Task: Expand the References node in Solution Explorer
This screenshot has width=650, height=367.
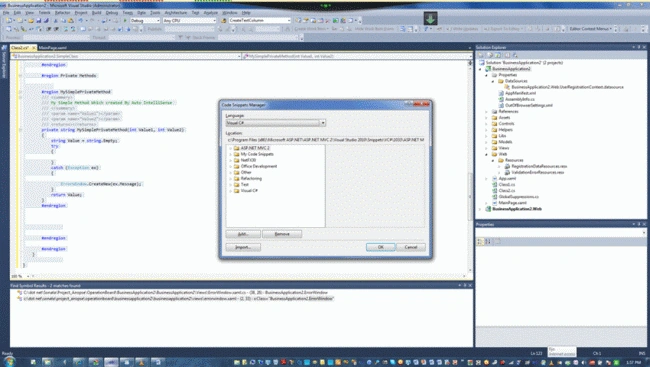Action: [x=487, y=112]
